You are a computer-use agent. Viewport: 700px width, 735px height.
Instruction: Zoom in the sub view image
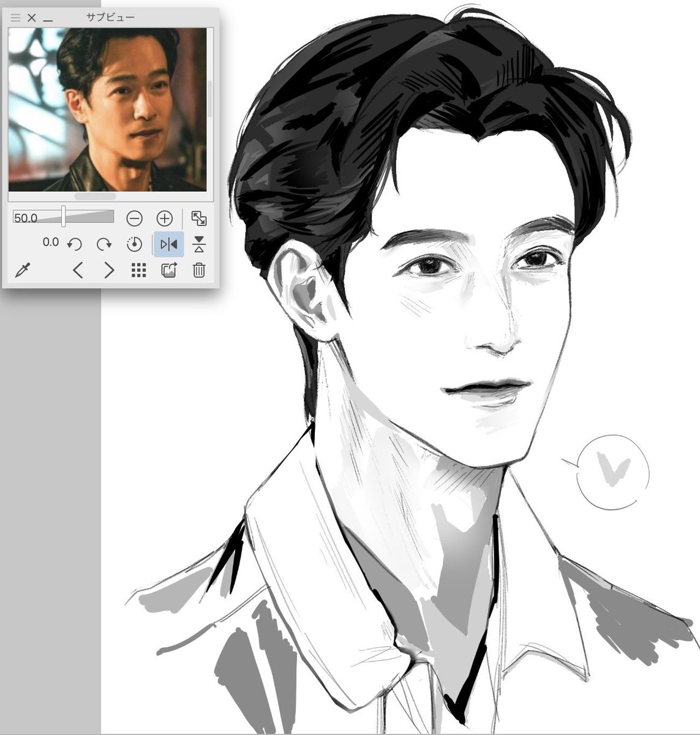[165, 218]
